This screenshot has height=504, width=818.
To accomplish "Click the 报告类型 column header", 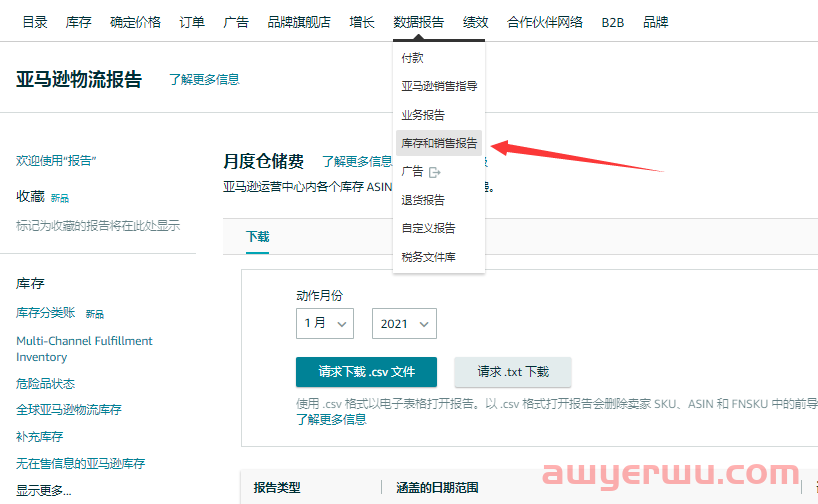I will (x=277, y=488).
